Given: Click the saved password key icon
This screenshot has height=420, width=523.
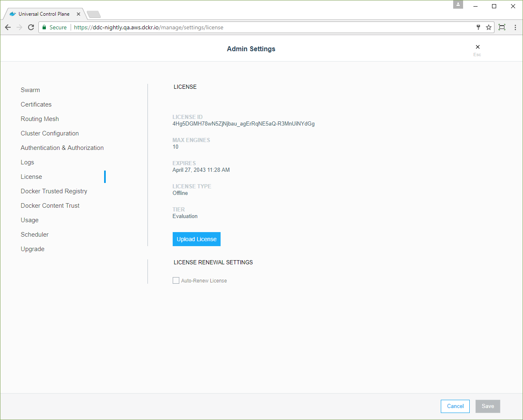Looking at the screenshot, I should pyautogui.click(x=478, y=27).
